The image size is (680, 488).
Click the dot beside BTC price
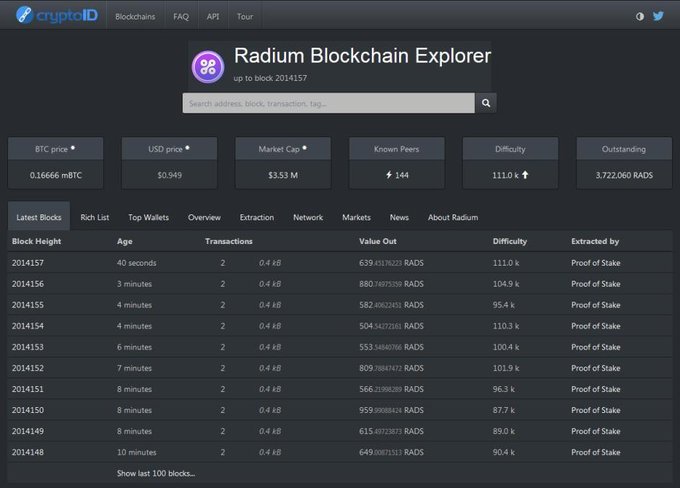73,148
